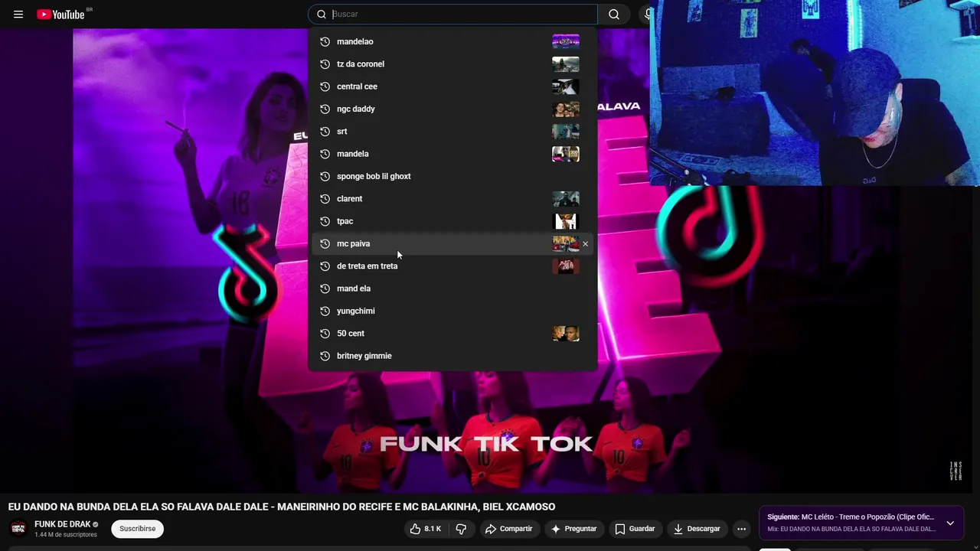Image resolution: width=980 pixels, height=551 pixels.
Task: Select the 'britney gimmie' suggestion
Action: click(452, 356)
